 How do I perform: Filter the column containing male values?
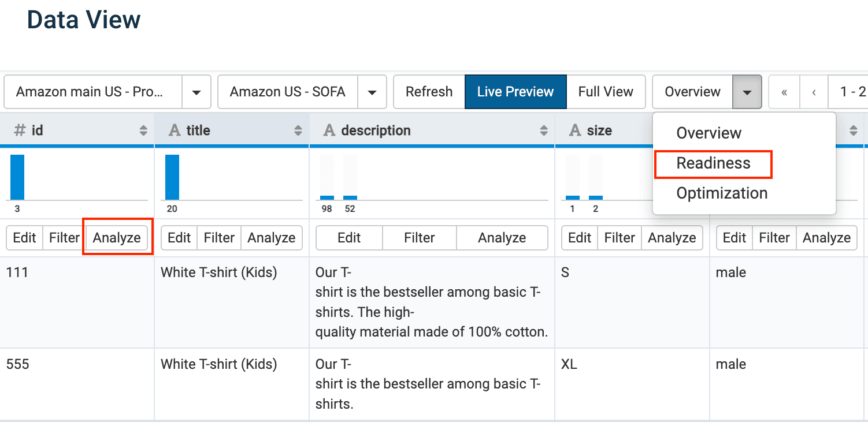tap(774, 238)
